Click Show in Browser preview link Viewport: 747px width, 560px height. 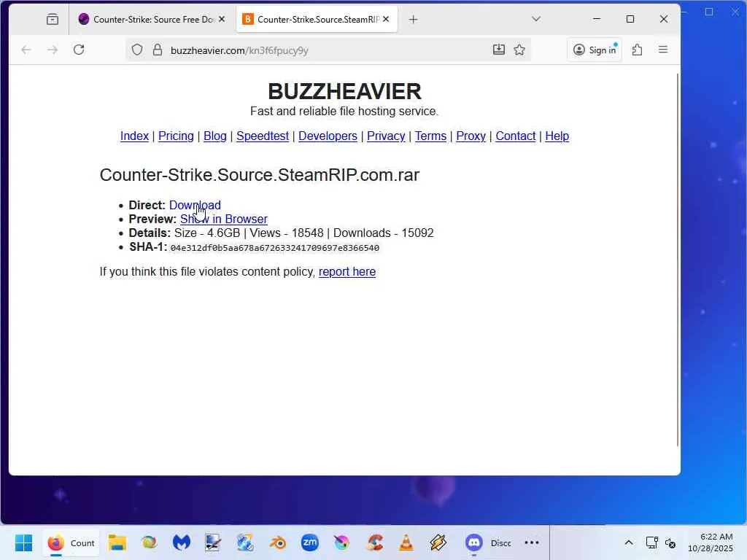[223, 219]
